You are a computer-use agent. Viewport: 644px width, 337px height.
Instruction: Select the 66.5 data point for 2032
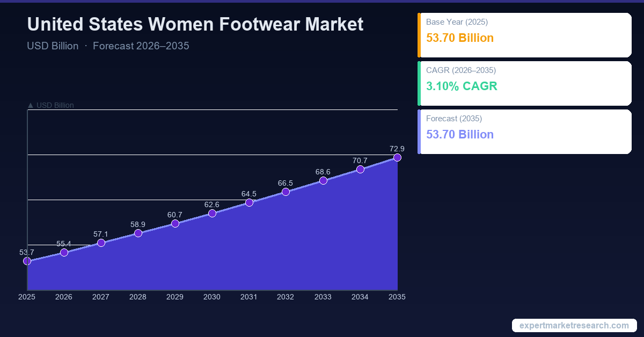[286, 192]
